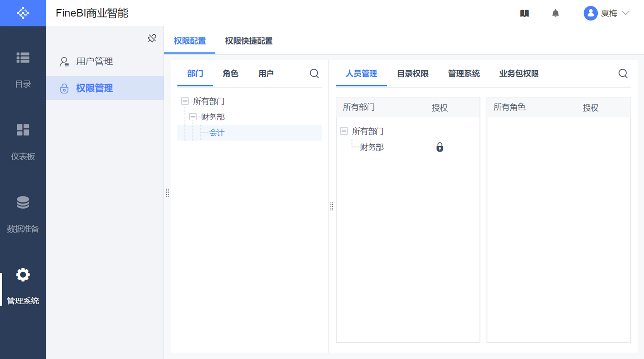Toggle the 财务部 authorization lock
Image resolution: width=644 pixels, height=359 pixels.
coord(440,147)
